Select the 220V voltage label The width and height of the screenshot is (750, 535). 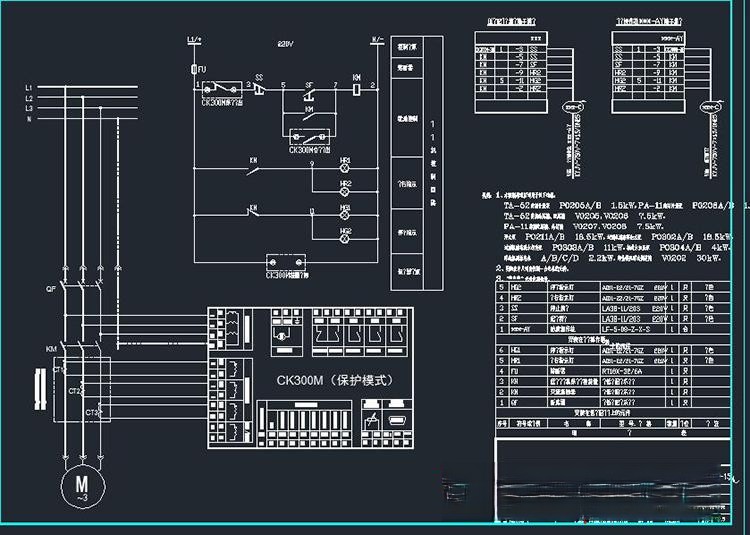click(285, 44)
